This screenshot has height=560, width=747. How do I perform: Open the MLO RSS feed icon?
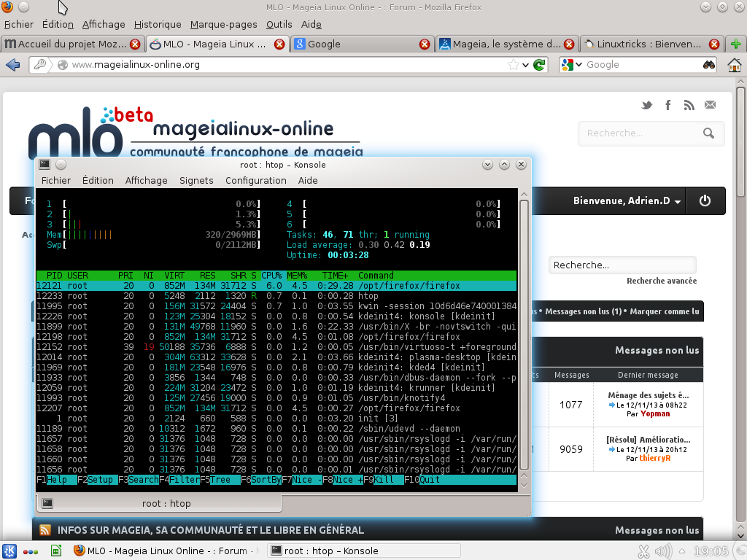689,105
